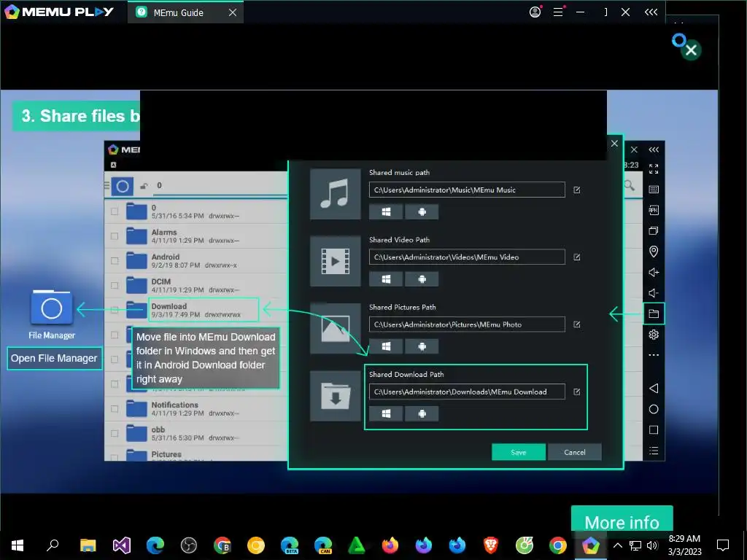
Task: Open the Windows Start menu
Action: click(x=18, y=545)
